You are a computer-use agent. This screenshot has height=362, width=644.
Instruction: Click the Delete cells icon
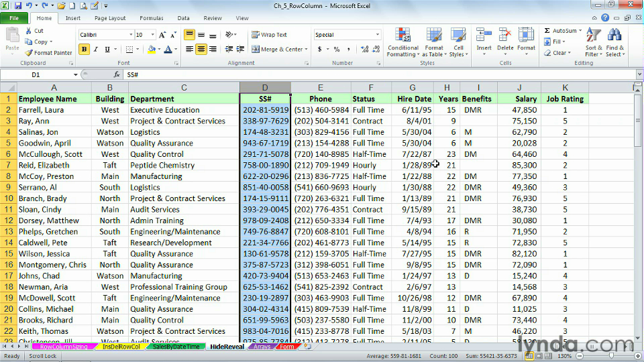(x=504, y=36)
